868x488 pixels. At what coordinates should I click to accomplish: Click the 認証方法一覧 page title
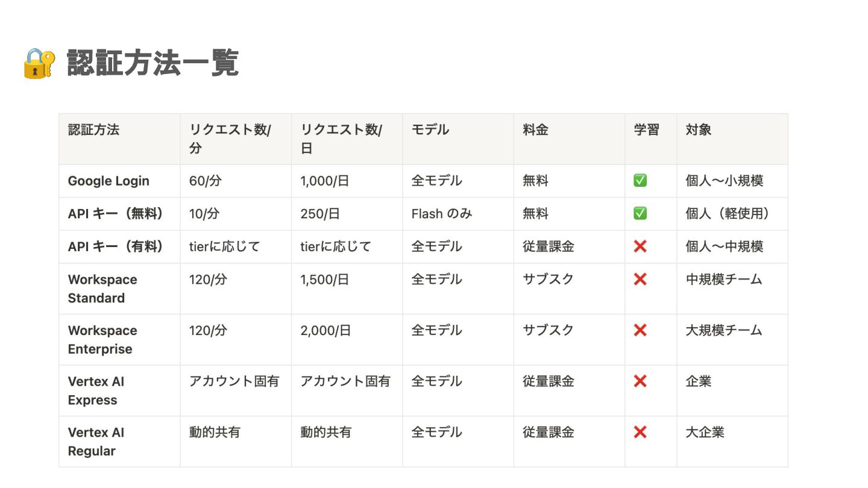click(x=153, y=63)
